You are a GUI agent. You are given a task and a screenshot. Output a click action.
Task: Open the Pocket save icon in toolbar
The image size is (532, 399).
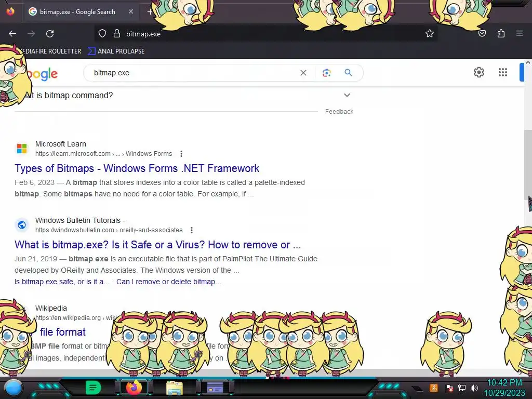pos(482,33)
